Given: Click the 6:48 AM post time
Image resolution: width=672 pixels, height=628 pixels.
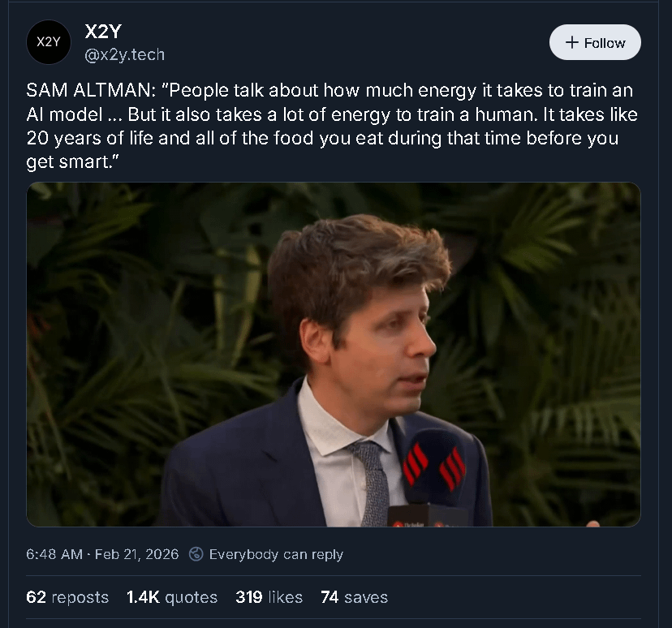Looking at the screenshot, I should (54, 554).
